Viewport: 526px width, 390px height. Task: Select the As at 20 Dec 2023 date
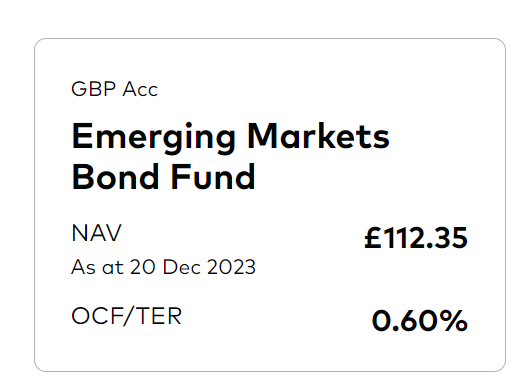(x=163, y=267)
